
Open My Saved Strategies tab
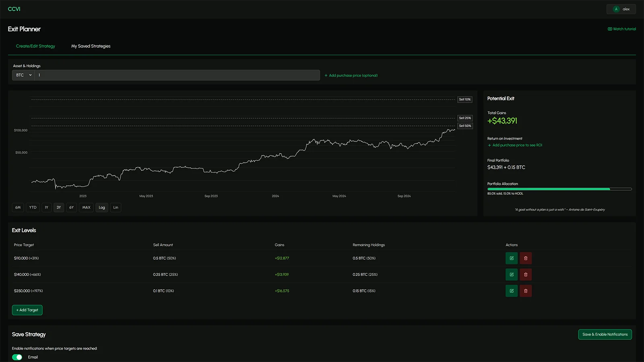91,46
